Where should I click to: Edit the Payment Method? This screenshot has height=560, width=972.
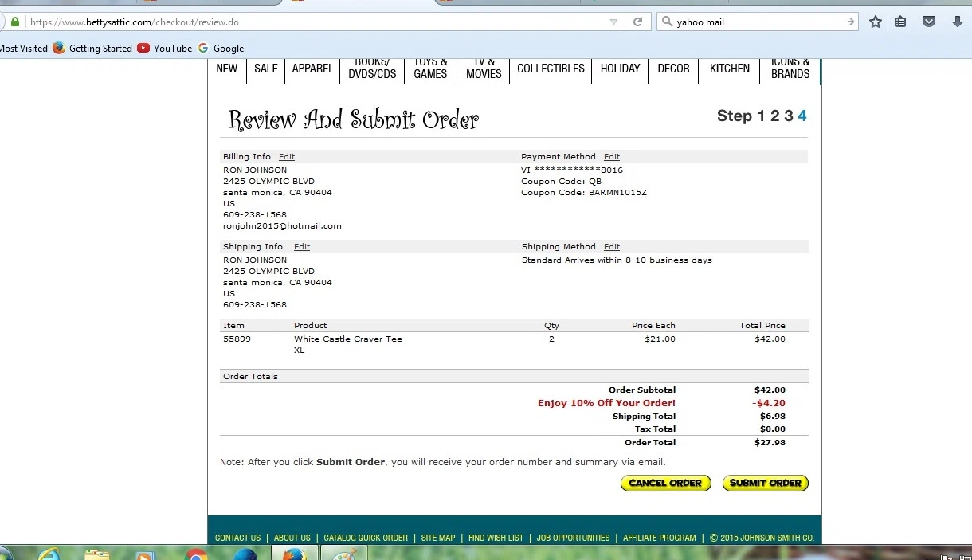pos(612,157)
